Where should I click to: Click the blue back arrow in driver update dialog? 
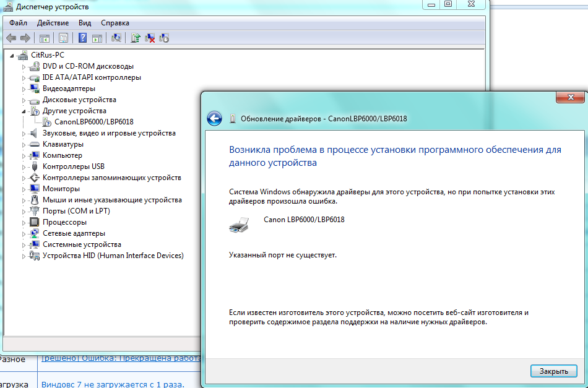[x=215, y=118]
